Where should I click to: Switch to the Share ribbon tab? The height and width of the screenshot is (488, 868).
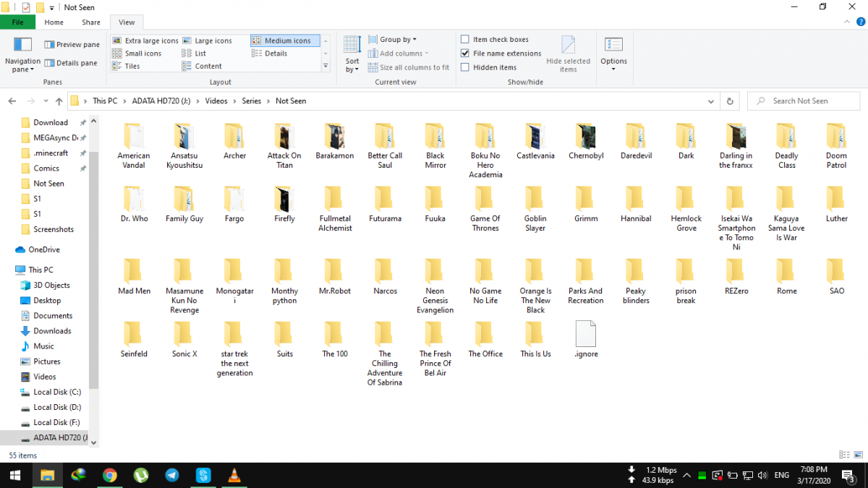[x=91, y=22]
